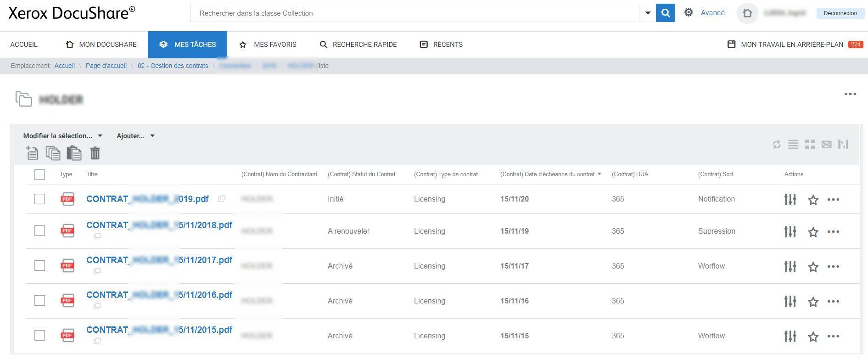
Task: Click the Avancé search link
Action: tap(713, 13)
